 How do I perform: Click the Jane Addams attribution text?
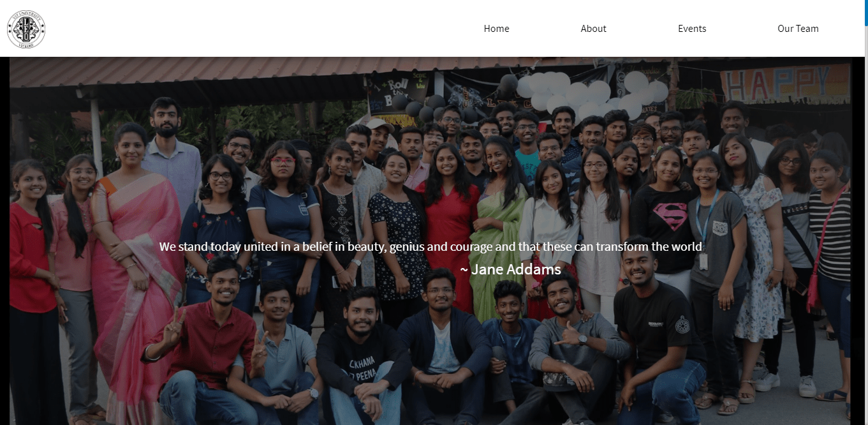(510, 269)
